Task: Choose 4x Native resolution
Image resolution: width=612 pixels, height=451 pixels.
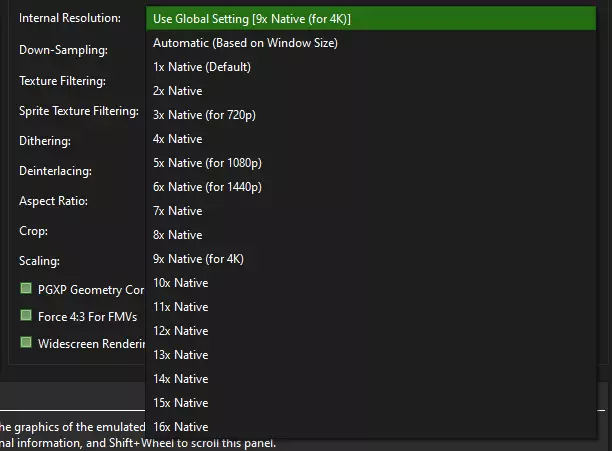Action: 371,138
